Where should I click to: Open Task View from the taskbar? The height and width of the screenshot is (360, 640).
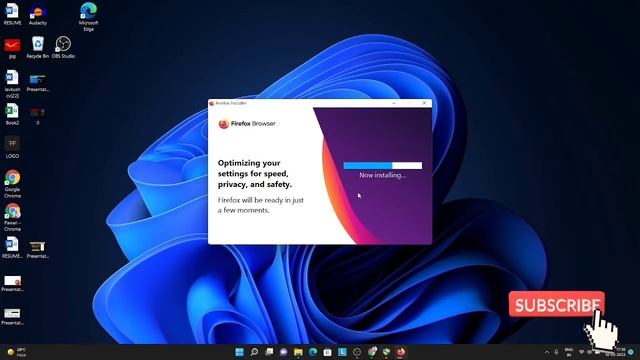(269, 352)
